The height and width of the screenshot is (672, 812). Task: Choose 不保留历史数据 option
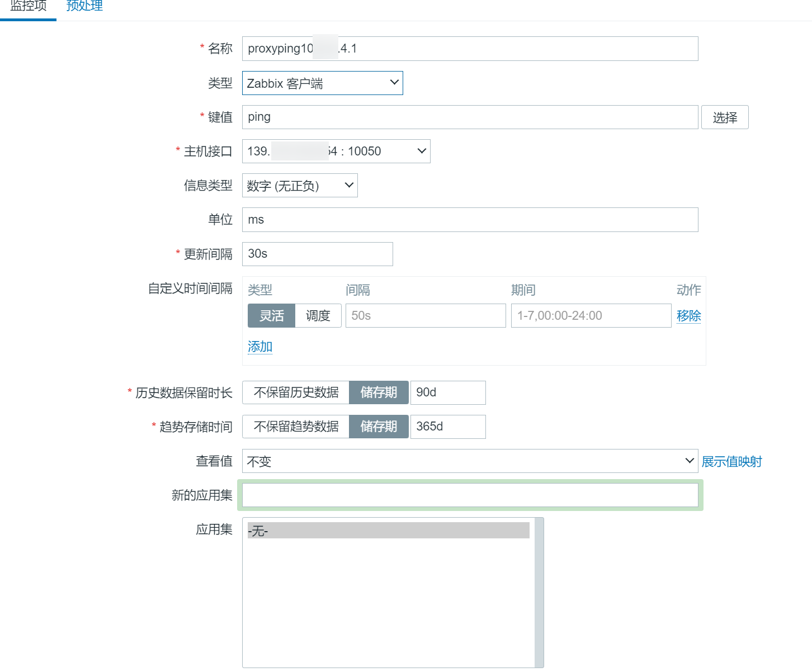[x=296, y=392]
